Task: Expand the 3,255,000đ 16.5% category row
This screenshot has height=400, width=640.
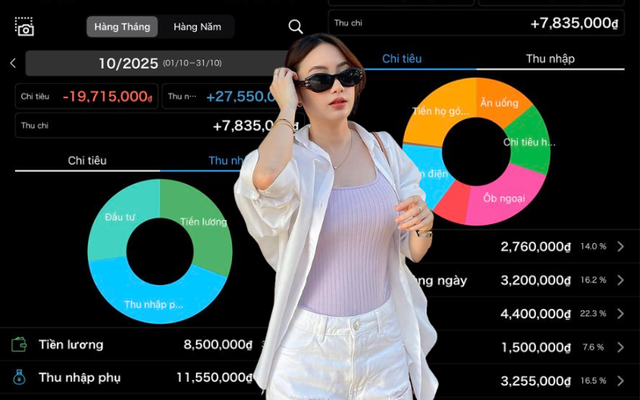Action: tap(620, 381)
